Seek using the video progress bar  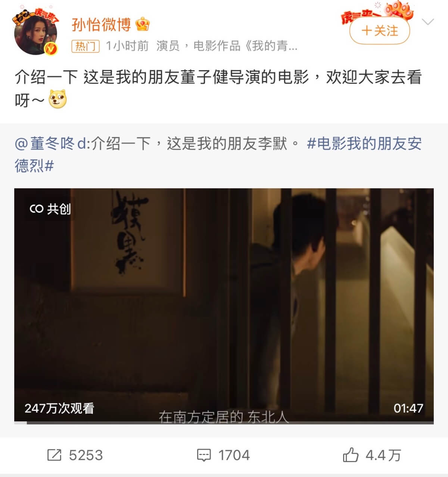pyautogui.click(x=224, y=423)
